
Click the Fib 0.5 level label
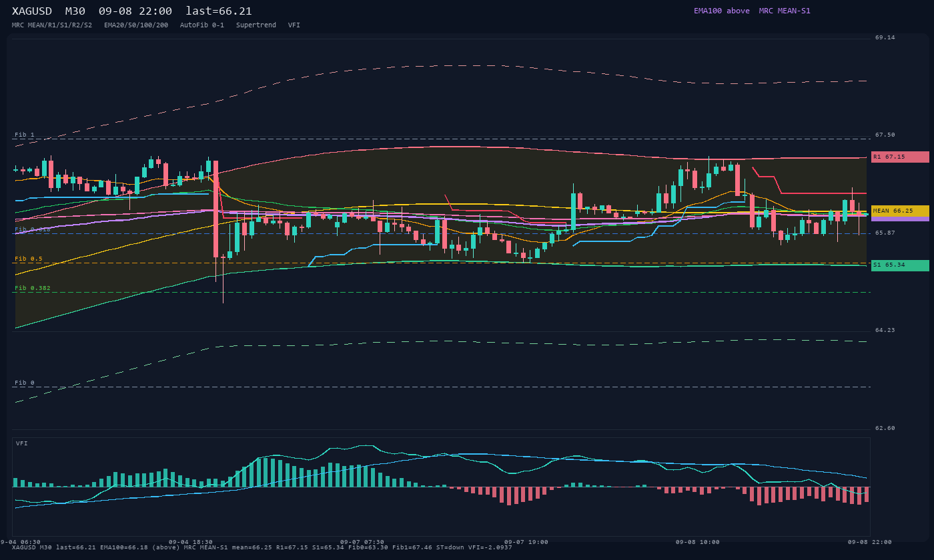(29, 259)
